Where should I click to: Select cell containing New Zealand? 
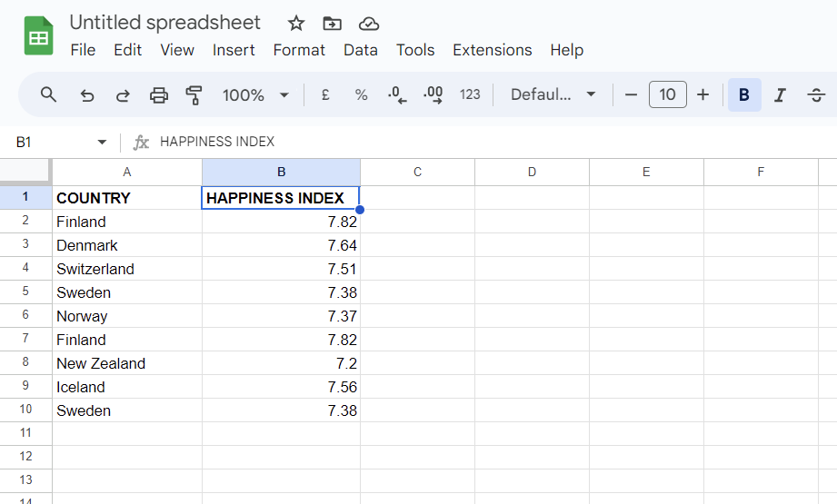pos(126,363)
